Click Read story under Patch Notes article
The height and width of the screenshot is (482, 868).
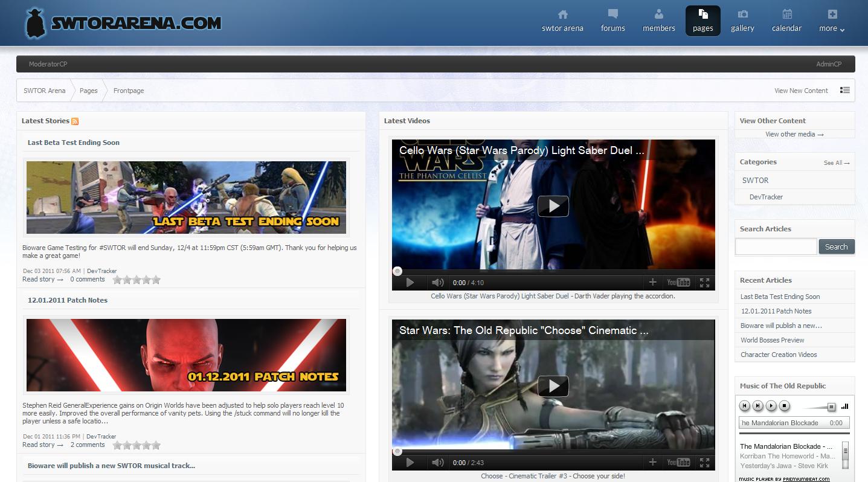[43, 445]
